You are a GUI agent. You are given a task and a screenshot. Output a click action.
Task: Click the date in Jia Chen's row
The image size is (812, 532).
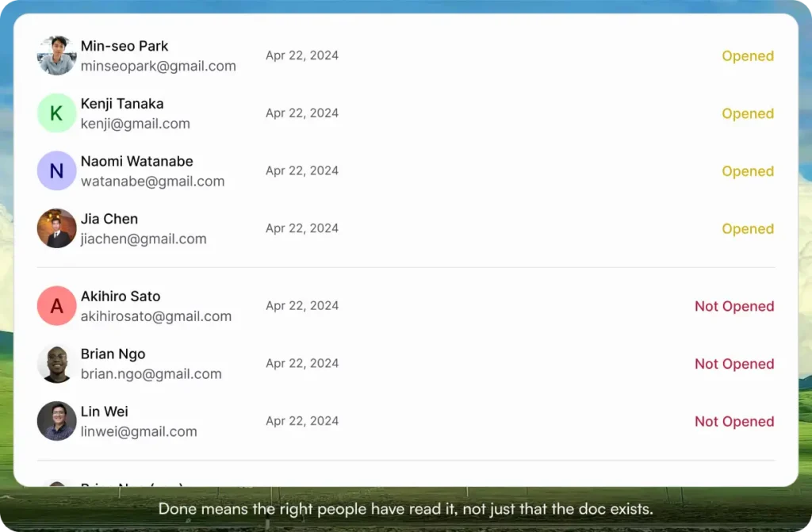[302, 228]
